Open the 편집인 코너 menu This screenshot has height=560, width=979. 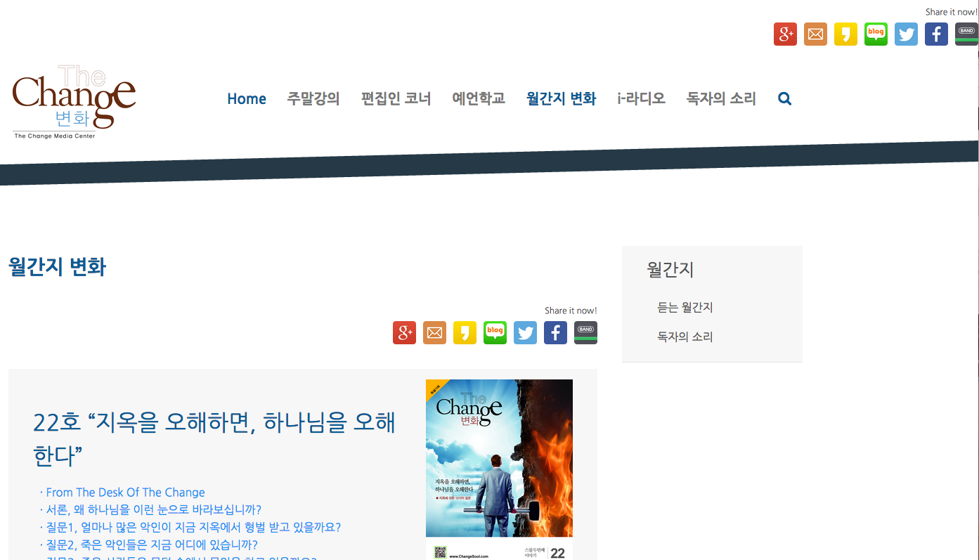tap(396, 99)
